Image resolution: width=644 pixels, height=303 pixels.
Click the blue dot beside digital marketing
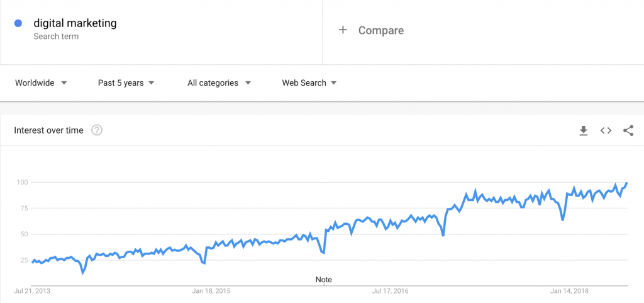tap(19, 23)
